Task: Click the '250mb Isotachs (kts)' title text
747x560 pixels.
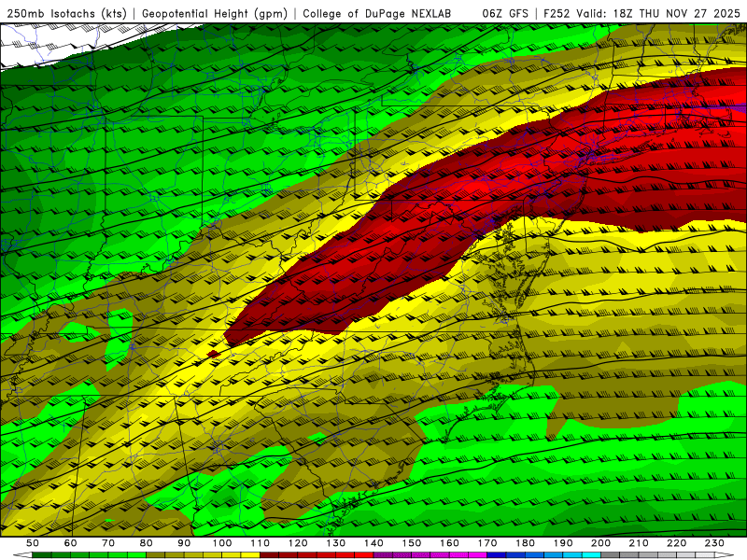Action: (66, 14)
